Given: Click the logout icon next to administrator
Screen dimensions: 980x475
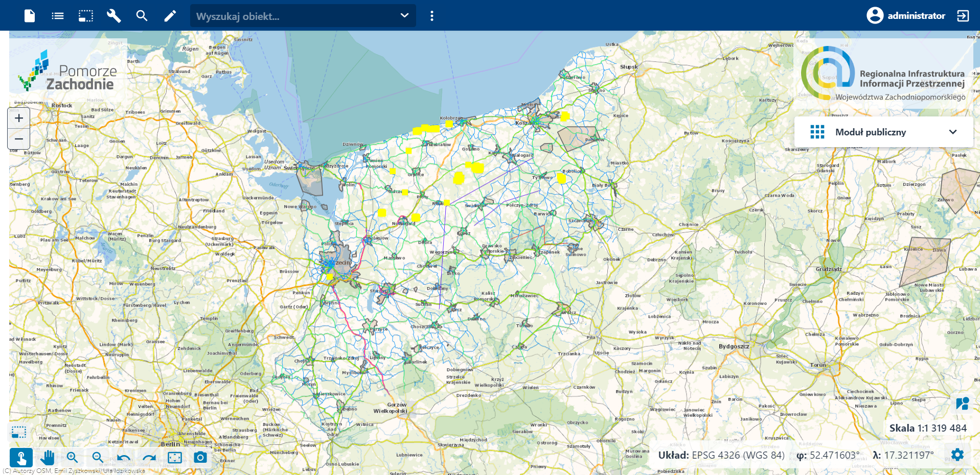Looking at the screenshot, I should click(x=963, y=16).
